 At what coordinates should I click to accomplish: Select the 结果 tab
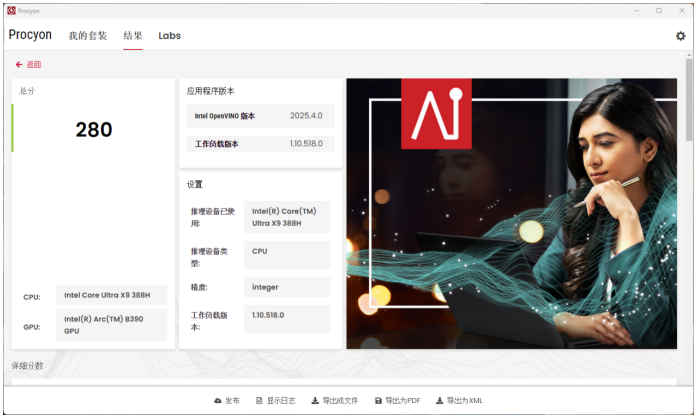click(133, 36)
